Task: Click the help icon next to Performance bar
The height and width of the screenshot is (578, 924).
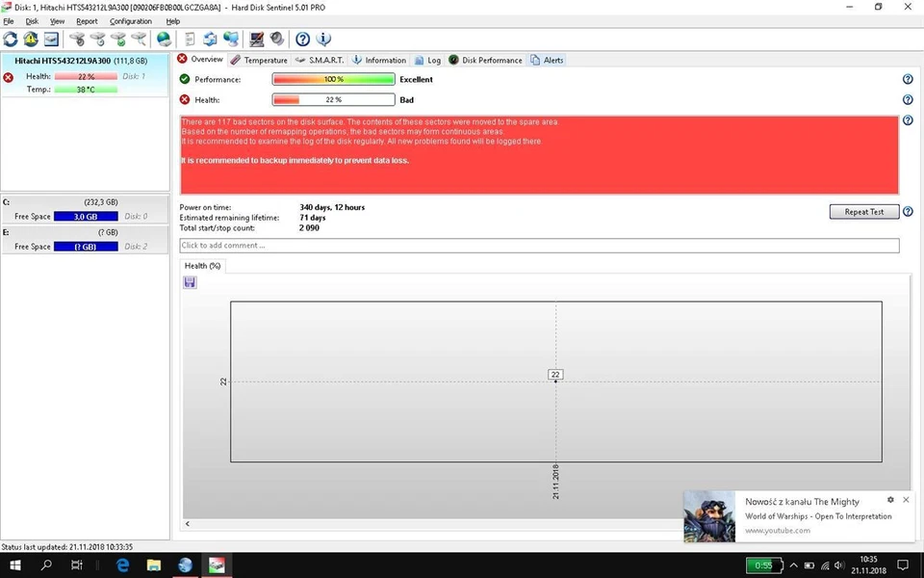Action: [x=908, y=79]
